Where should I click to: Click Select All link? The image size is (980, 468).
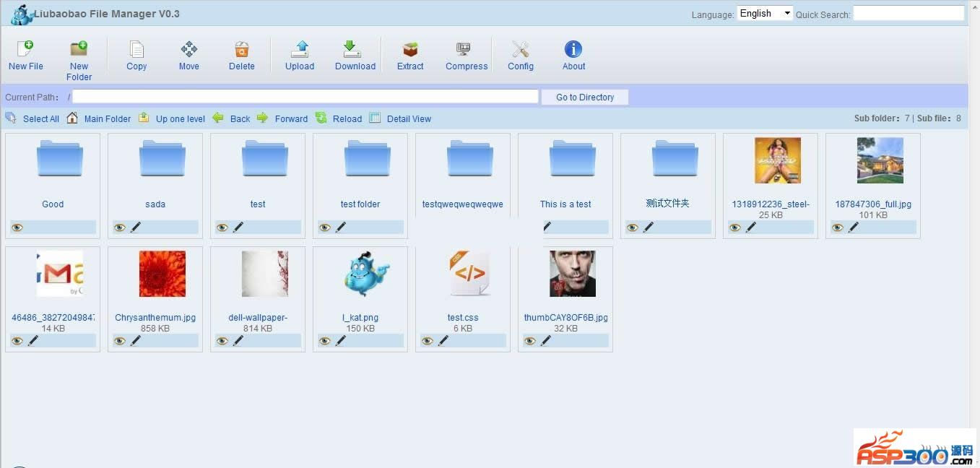[x=40, y=119]
